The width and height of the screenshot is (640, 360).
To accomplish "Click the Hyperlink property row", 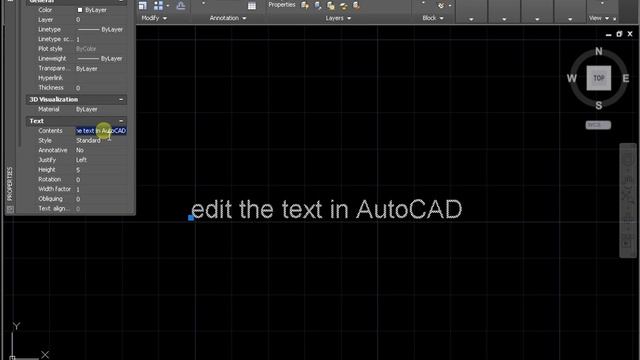I will click(x=76, y=78).
